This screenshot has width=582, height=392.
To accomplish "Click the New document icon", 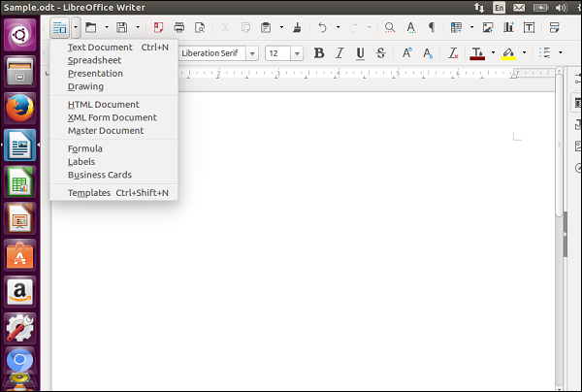I will tap(60, 27).
